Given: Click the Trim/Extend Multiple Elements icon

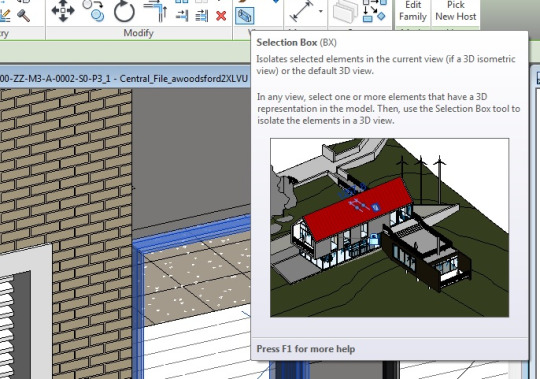Looking at the screenshot, I should point(202,16).
